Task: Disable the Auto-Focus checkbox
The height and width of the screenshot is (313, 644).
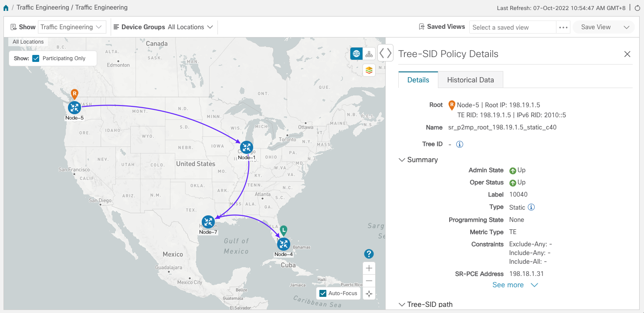Action: point(323,293)
